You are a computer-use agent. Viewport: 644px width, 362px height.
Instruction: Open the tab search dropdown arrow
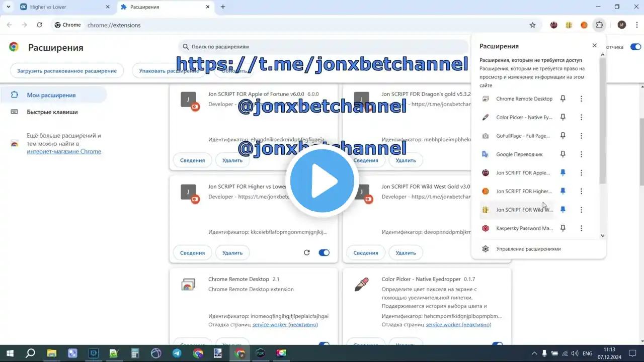pyautogui.click(x=8, y=7)
